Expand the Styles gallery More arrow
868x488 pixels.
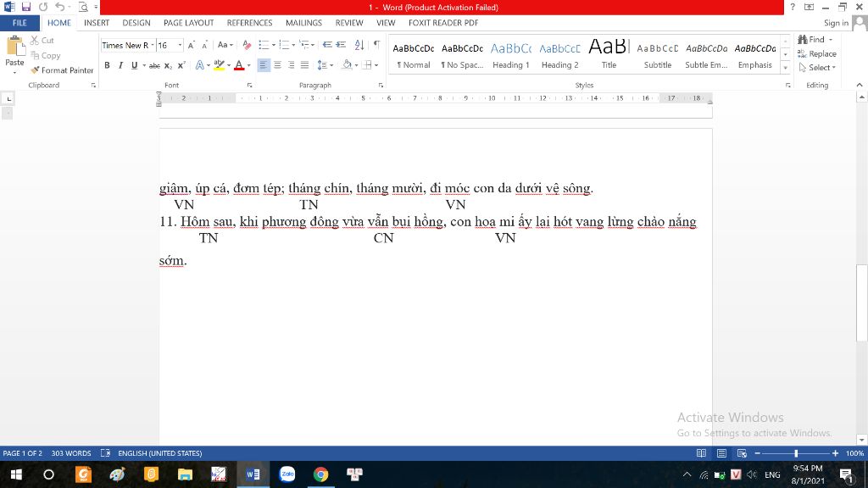pos(786,68)
